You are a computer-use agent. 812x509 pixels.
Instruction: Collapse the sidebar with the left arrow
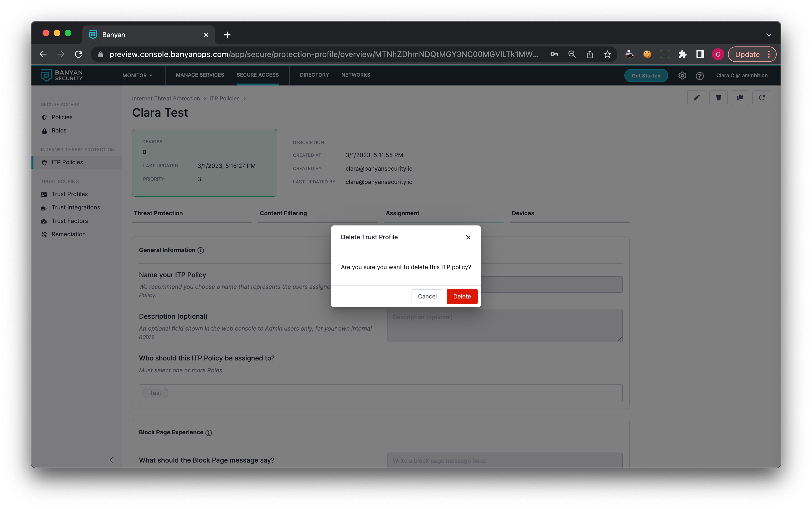pos(112,460)
